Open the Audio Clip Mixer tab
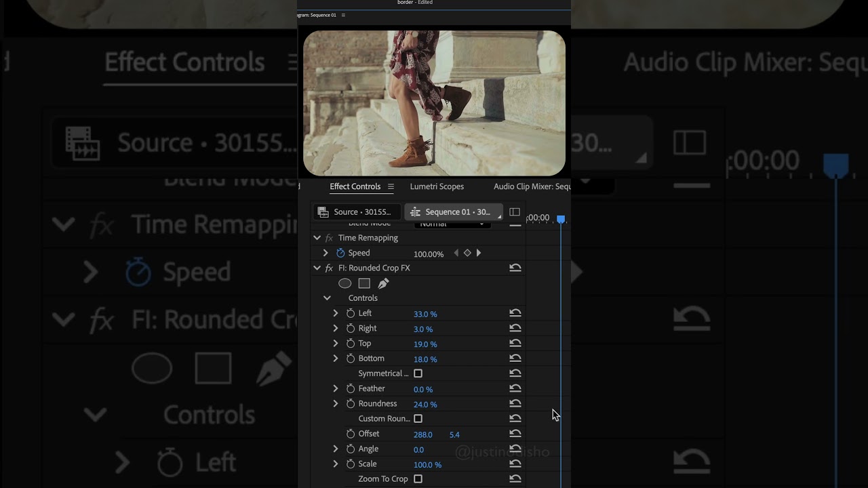The width and height of the screenshot is (868, 488). (x=532, y=186)
